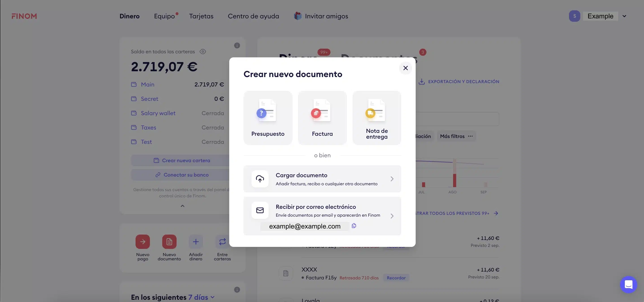Select the Presupuesto document card

tap(268, 118)
